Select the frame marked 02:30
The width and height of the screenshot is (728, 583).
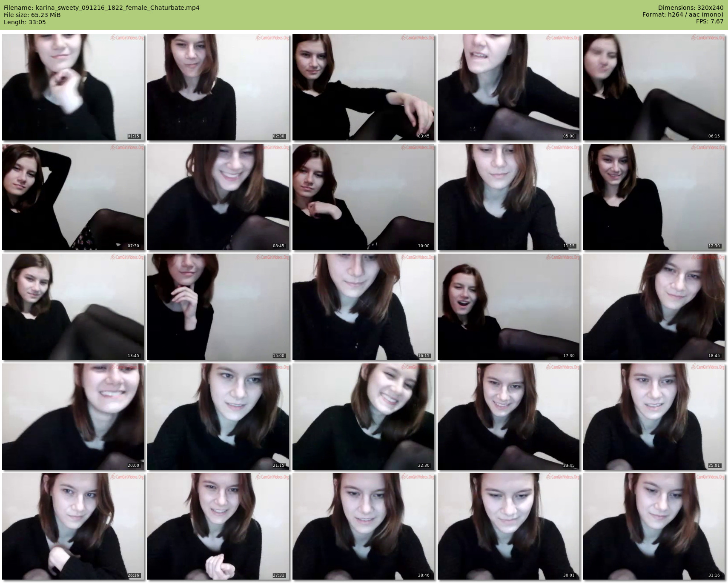tap(218, 87)
